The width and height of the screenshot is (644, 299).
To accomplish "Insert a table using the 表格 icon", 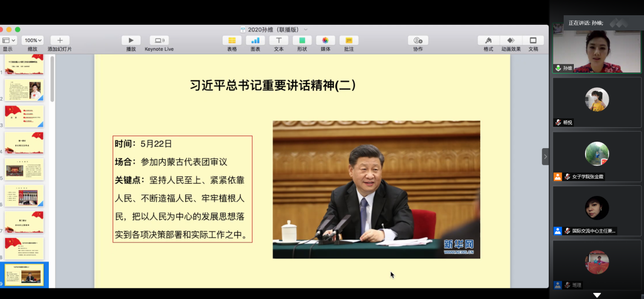I will [232, 41].
